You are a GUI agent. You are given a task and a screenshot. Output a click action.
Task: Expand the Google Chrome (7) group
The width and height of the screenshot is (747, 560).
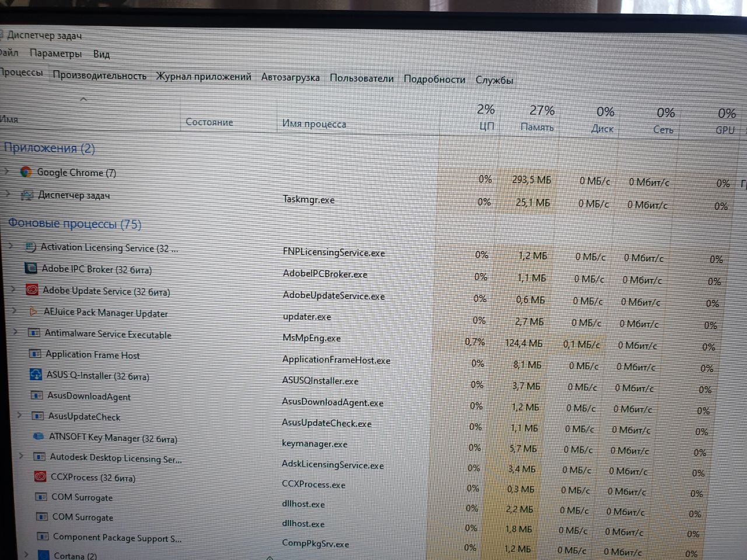click(7, 171)
